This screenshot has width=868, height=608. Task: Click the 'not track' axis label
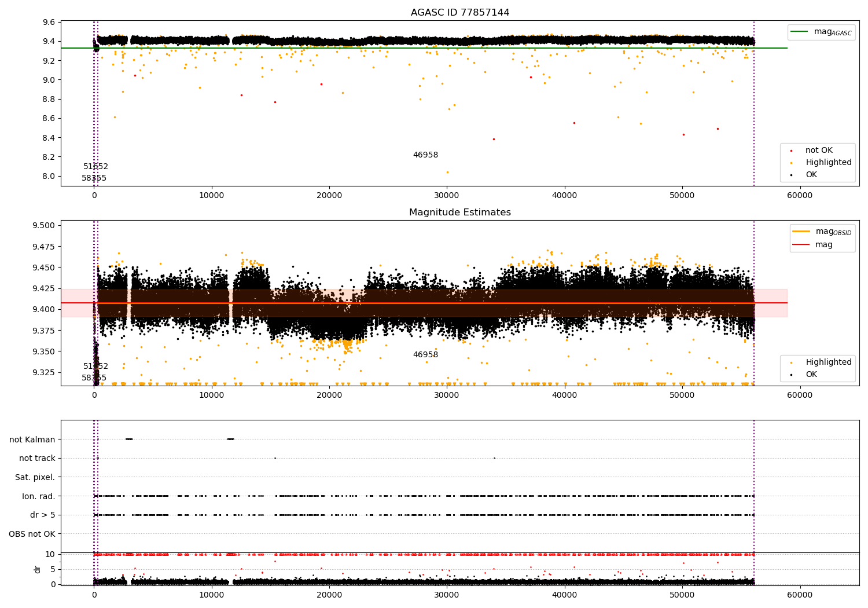(37, 458)
